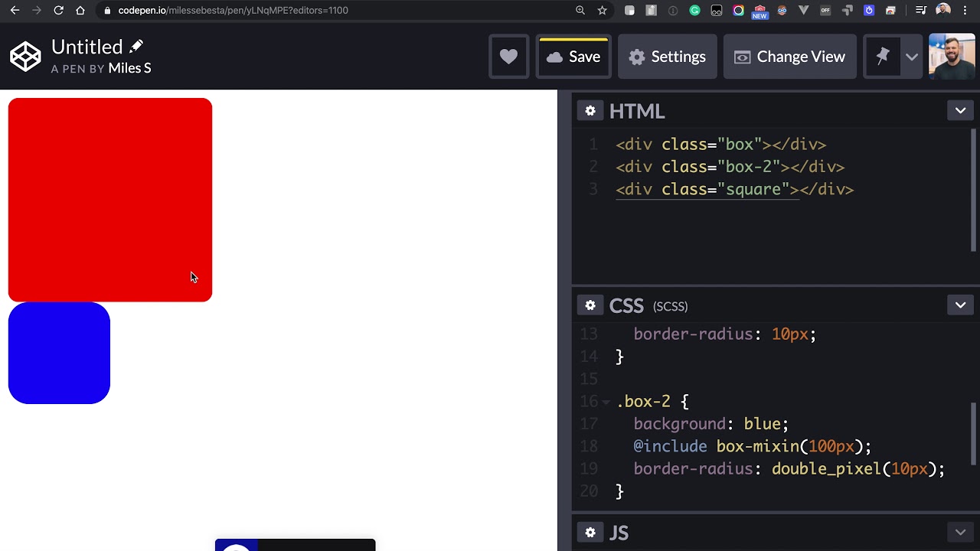Click the blue box in preview
The image size is (980, 551).
click(59, 353)
